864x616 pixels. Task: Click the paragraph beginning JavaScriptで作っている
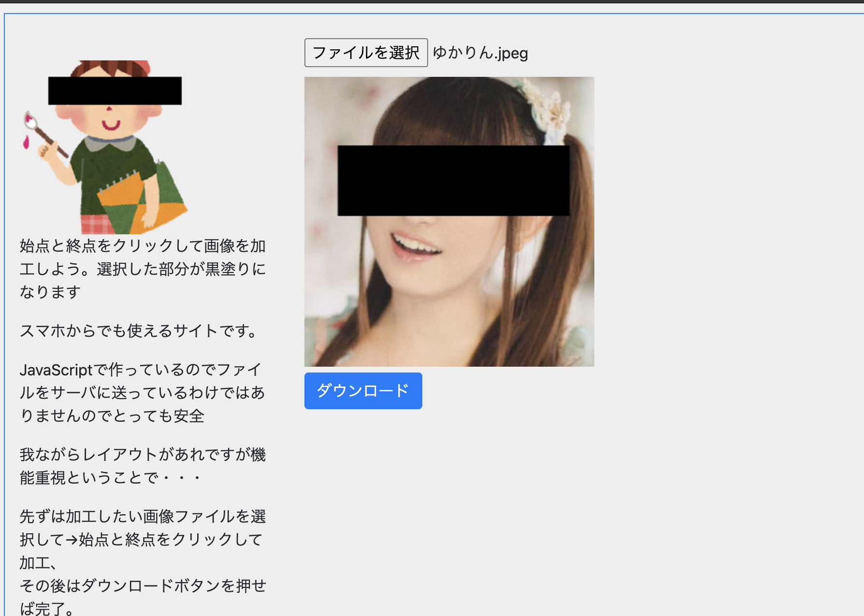coord(143,392)
